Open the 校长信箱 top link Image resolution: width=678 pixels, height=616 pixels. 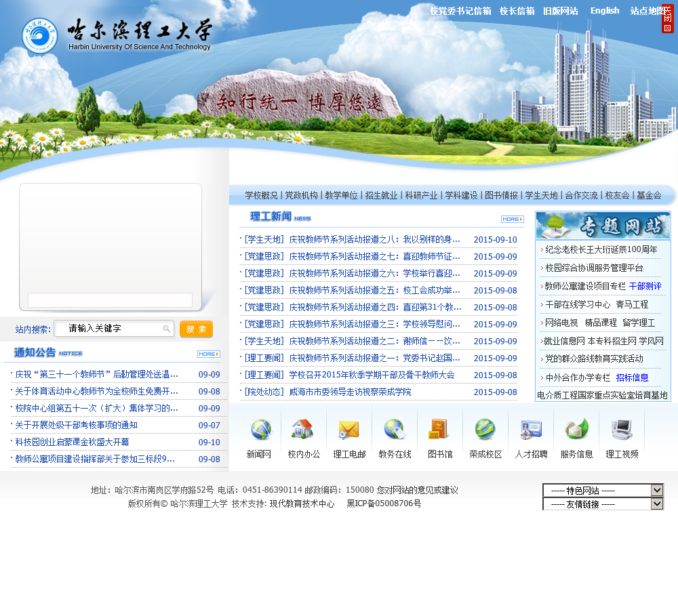click(x=517, y=11)
